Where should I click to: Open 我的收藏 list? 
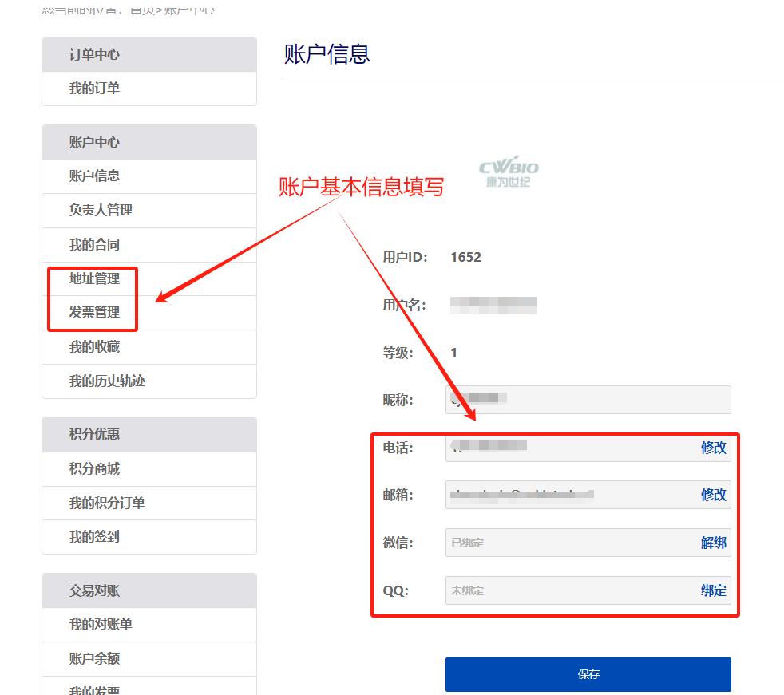coord(94,347)
